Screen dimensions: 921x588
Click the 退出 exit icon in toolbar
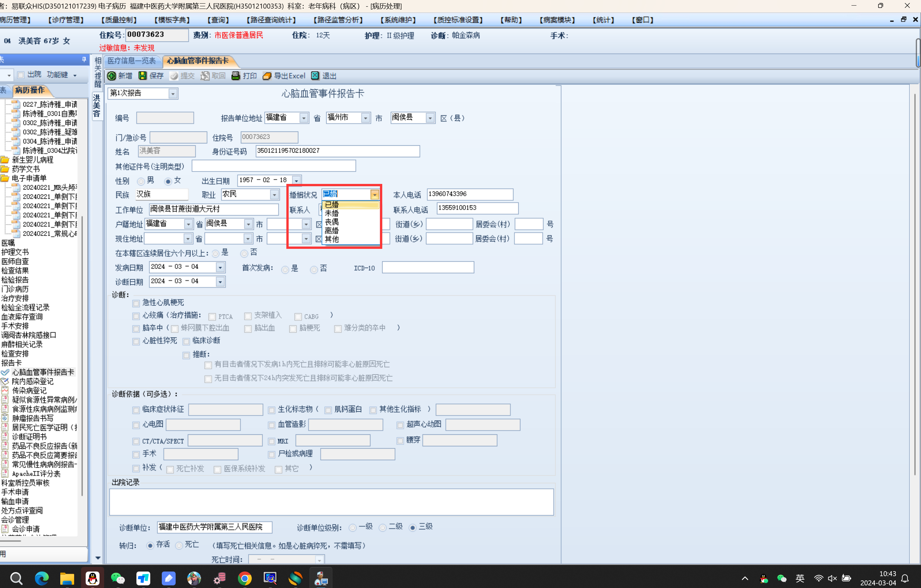(315, 76)
